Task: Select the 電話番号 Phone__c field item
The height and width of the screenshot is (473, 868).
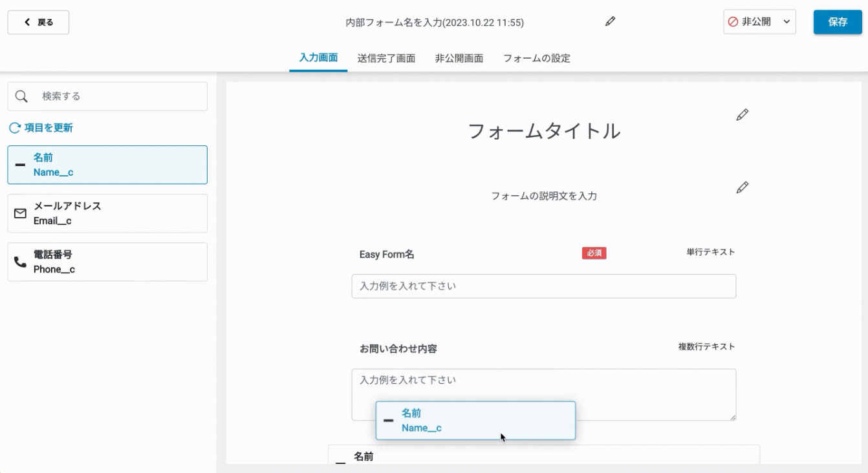Action: pos(107,262)
